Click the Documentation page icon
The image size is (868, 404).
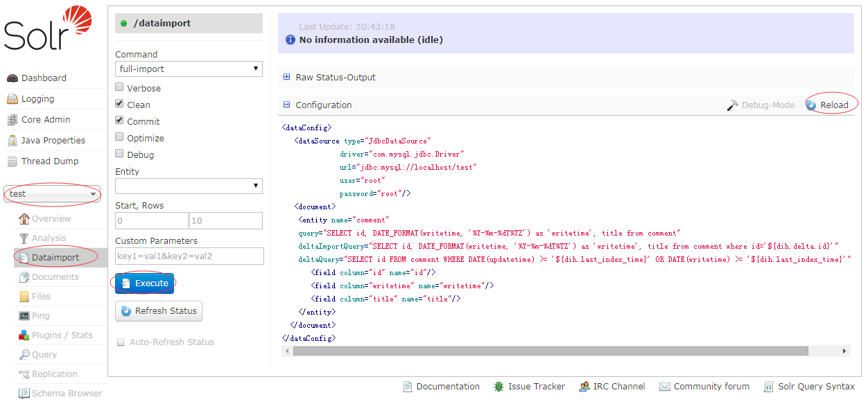click(408, 387)
